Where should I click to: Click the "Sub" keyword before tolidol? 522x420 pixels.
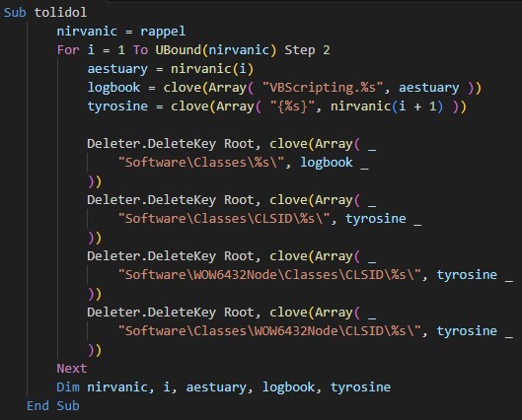(x=15, y=13)
